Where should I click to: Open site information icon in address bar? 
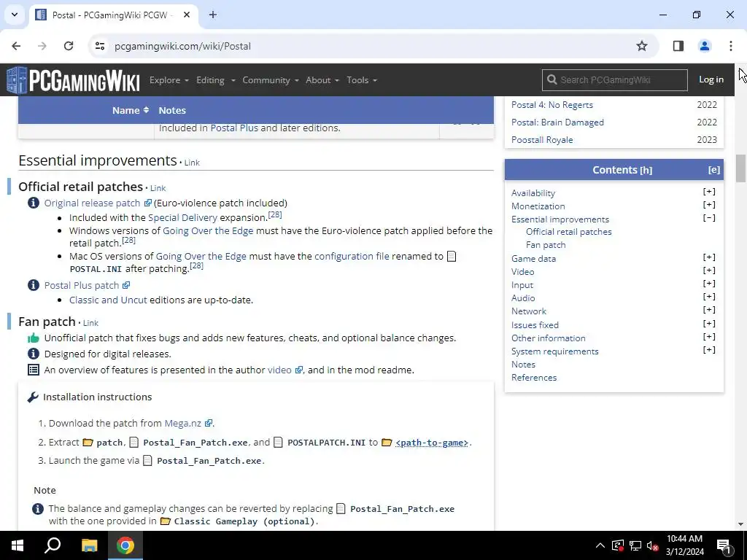click(x=99, y=46)
